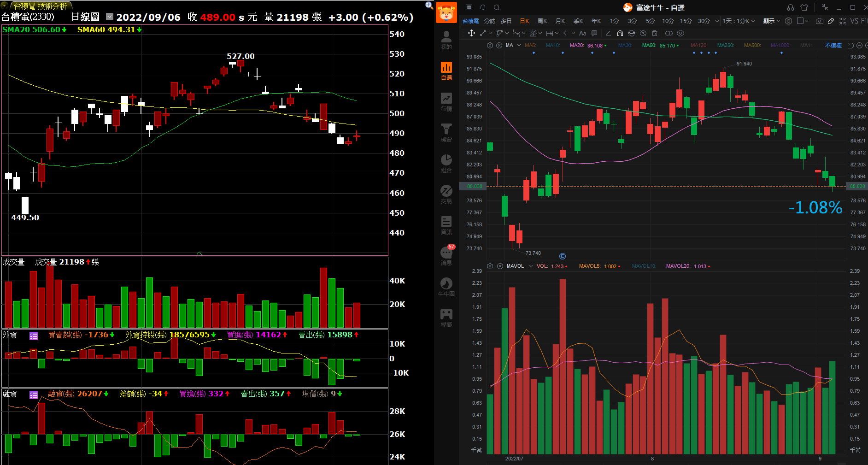Click the E event marker on chart
Image resolution: width=868 pixels, height=465 pixels.
(x=562, y=256)
